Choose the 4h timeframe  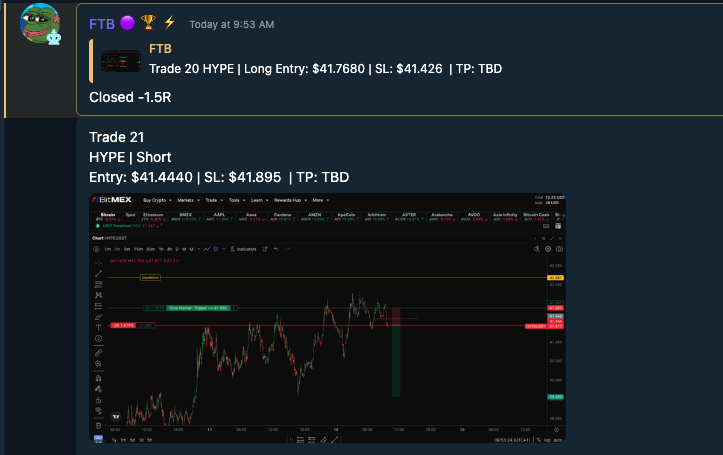[169, 249]
